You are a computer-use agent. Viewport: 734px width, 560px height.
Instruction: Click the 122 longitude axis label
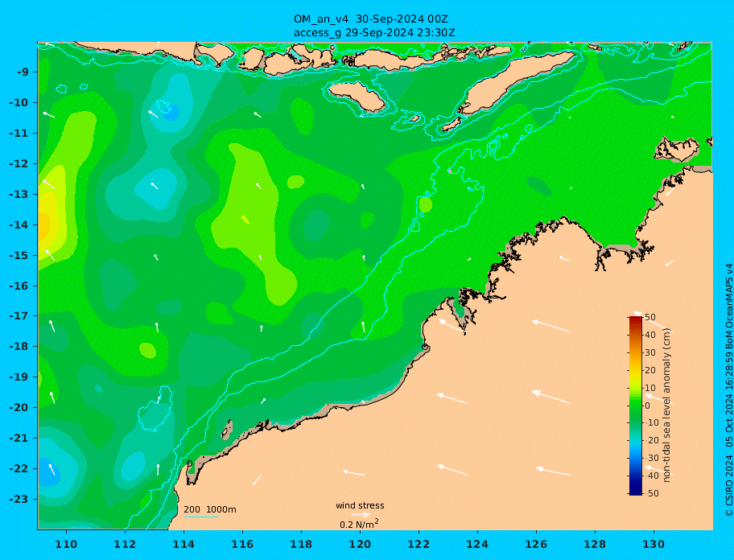419,544
